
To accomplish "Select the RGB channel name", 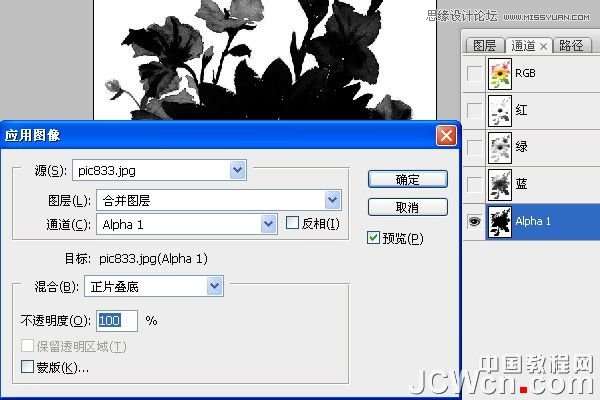I will pyautogui.click(x=525, y=73).
